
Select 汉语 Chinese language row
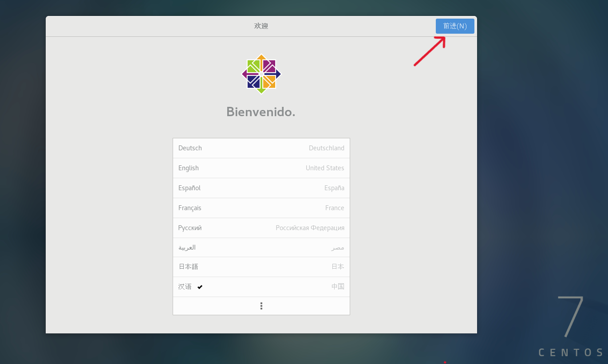261,287
